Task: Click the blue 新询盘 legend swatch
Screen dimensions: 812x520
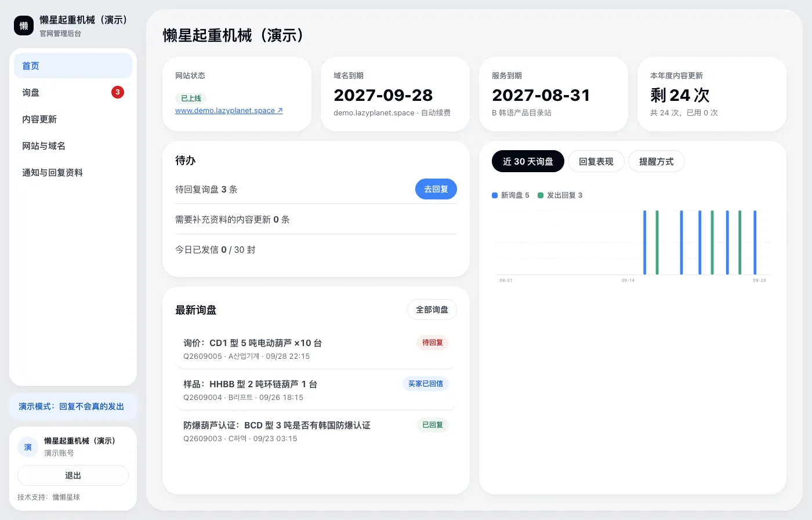Action: coord(495,195)
